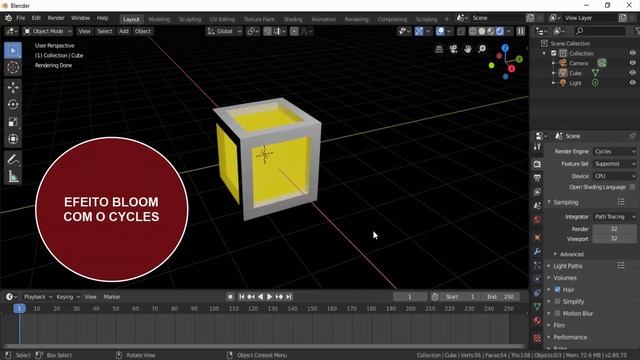
Task: Open the viewport Object menu
Action: click(x=142, y=31)
